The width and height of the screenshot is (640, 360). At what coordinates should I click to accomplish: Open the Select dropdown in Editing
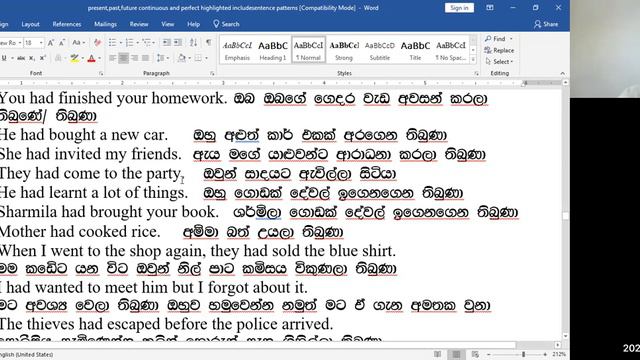pyautogui.click(x=500, y=62)
